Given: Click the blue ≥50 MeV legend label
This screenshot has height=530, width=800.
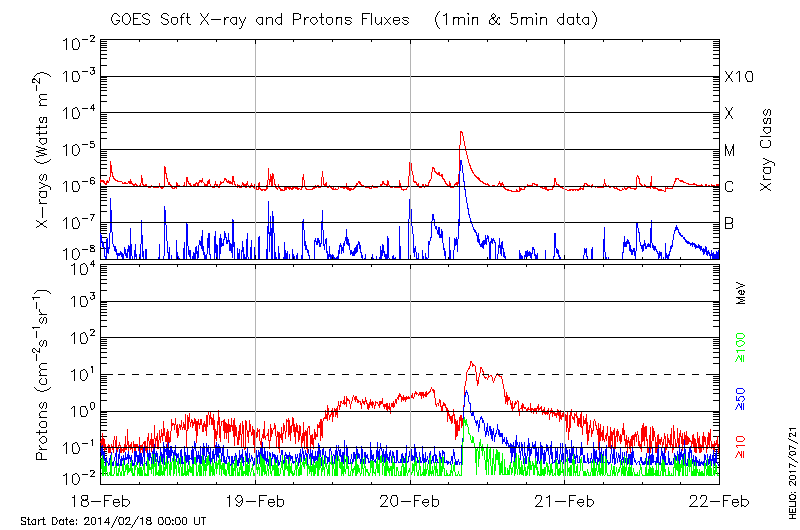Looking at the screenshot, I should point(742,396).
